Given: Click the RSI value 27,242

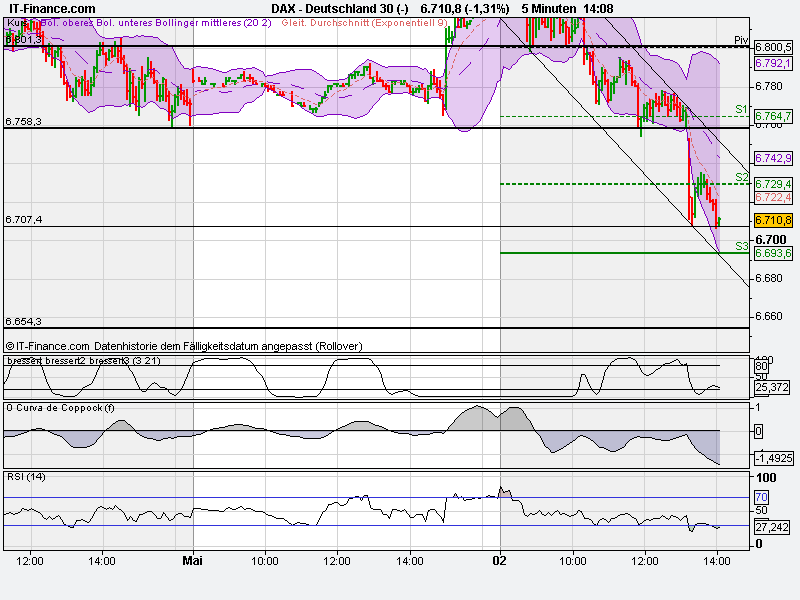Looking at the screenshot, I should coord(772,527).
